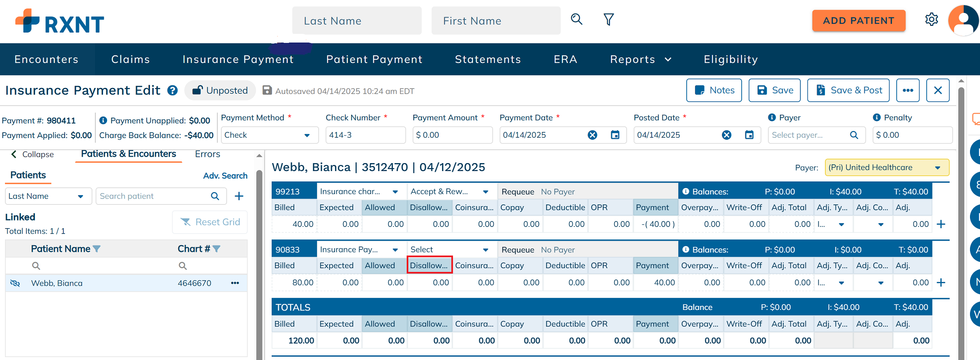The width and height of the screenshot is (980, 360).
Task: Click the Reset Grid button
Action: [210, 222]
